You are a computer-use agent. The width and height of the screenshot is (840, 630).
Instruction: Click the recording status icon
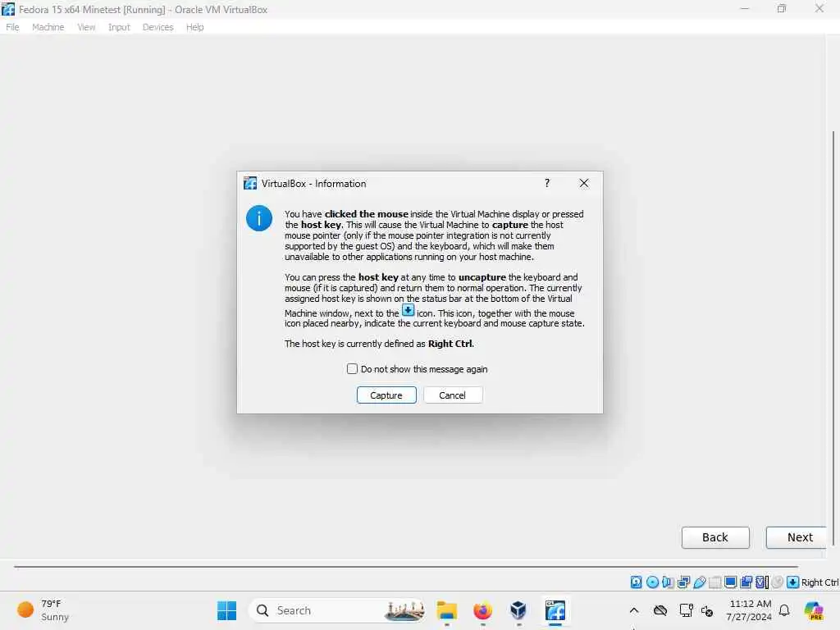(x=746, y=582)
